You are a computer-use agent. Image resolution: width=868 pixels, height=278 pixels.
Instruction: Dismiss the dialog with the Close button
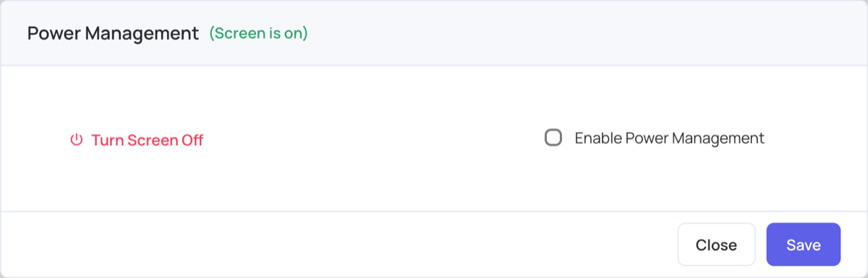[716, 244]
